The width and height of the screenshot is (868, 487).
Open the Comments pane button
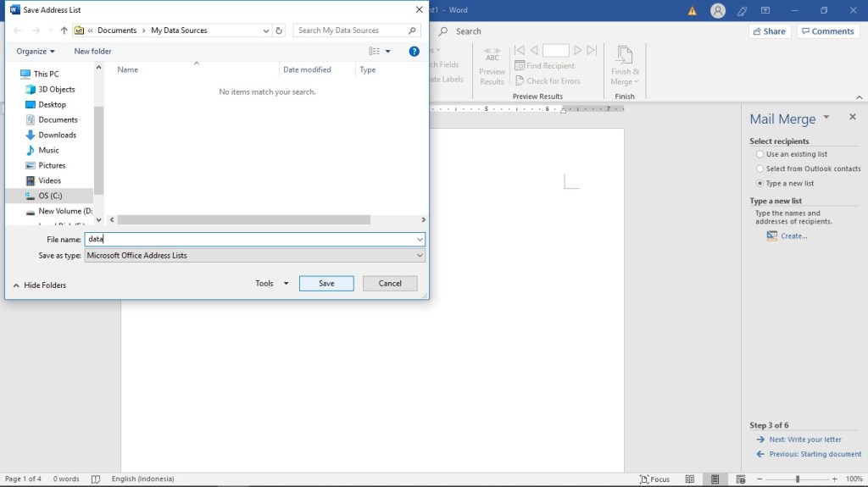[828, 31]
